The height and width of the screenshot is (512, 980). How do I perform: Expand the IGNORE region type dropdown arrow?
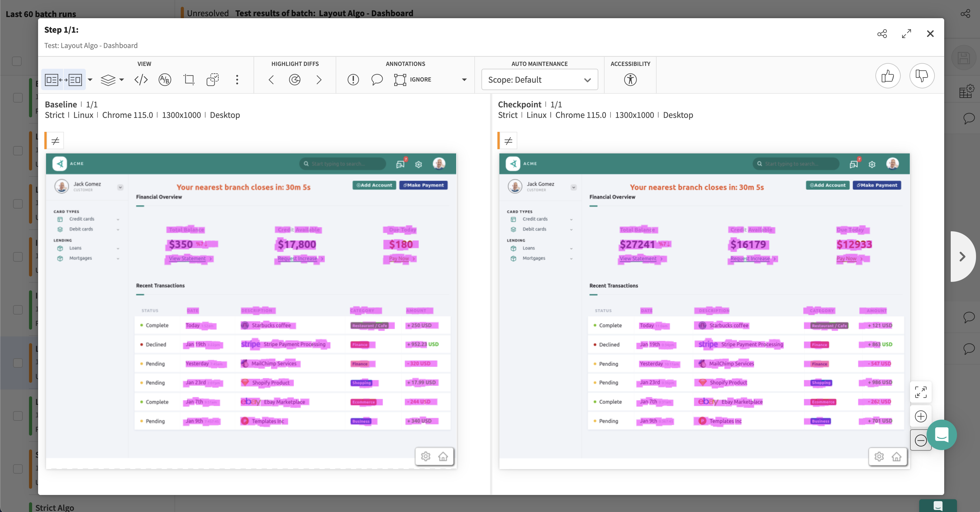point(464,80)
